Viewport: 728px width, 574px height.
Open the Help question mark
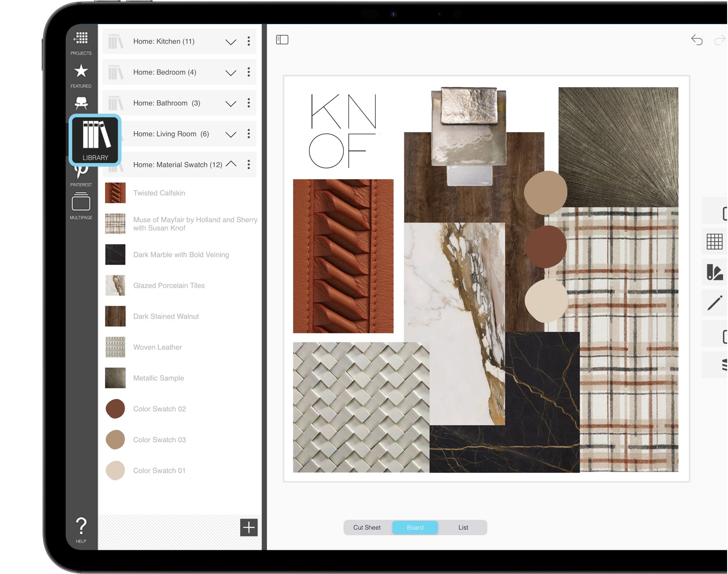(x=81, y=526)
